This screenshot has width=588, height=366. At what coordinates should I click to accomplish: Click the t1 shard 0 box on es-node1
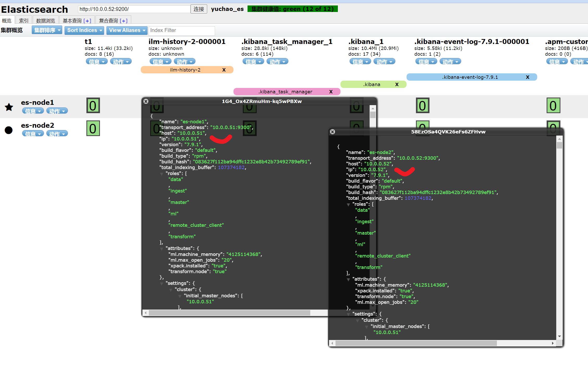coord(93,106)
